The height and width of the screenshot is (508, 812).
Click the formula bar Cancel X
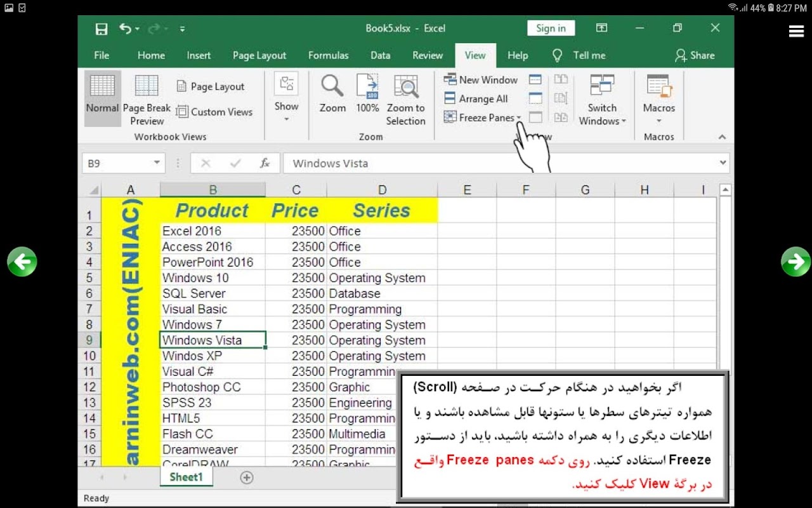click(x=205, y=163)
